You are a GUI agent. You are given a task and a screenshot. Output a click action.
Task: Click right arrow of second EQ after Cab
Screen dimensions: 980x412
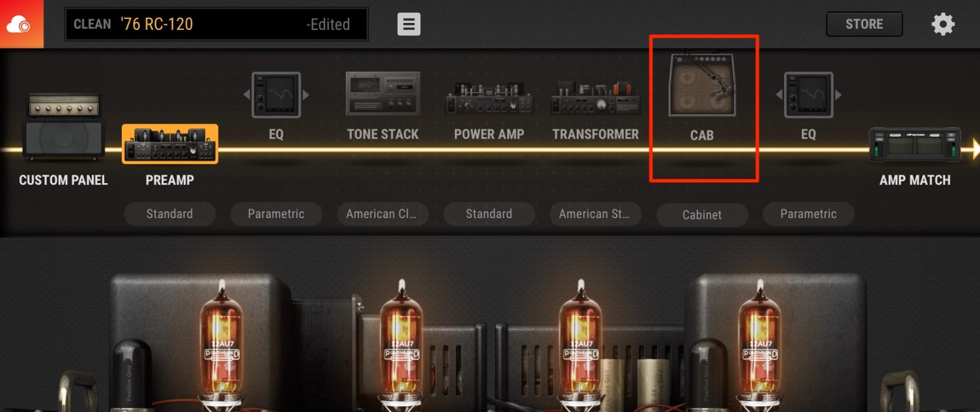pyautogui.click(x=838, y=95)
